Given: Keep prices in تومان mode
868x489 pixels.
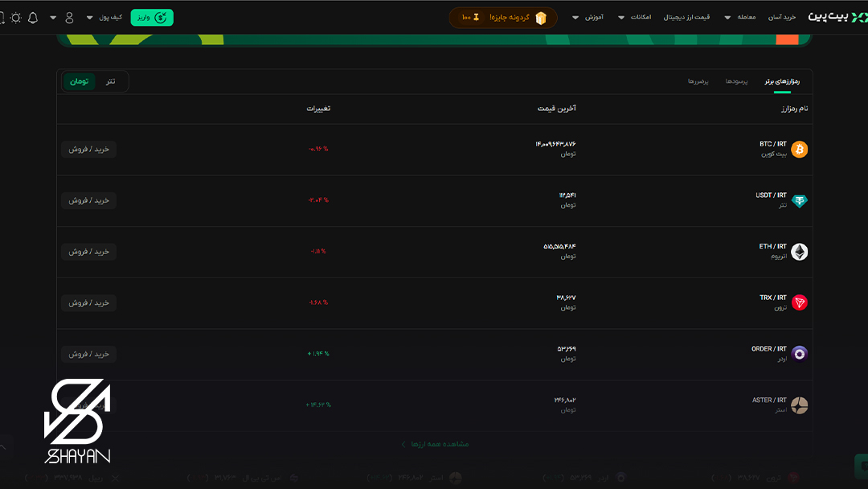Looking at the screenshot, I should (78, 81).
